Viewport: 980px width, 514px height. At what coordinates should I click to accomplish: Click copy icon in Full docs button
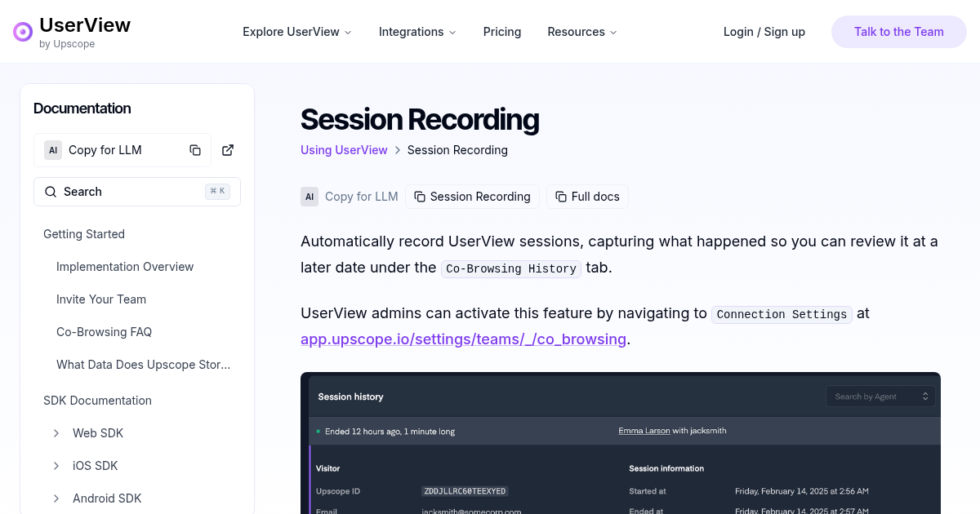coord(561,197)
